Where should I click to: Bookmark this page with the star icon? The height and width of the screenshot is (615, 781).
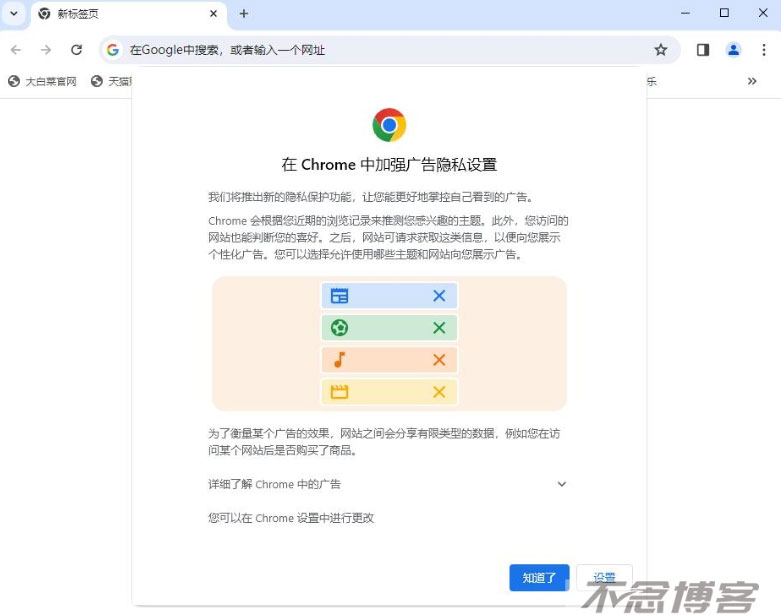pyautogui.click(x=660, y=50)
